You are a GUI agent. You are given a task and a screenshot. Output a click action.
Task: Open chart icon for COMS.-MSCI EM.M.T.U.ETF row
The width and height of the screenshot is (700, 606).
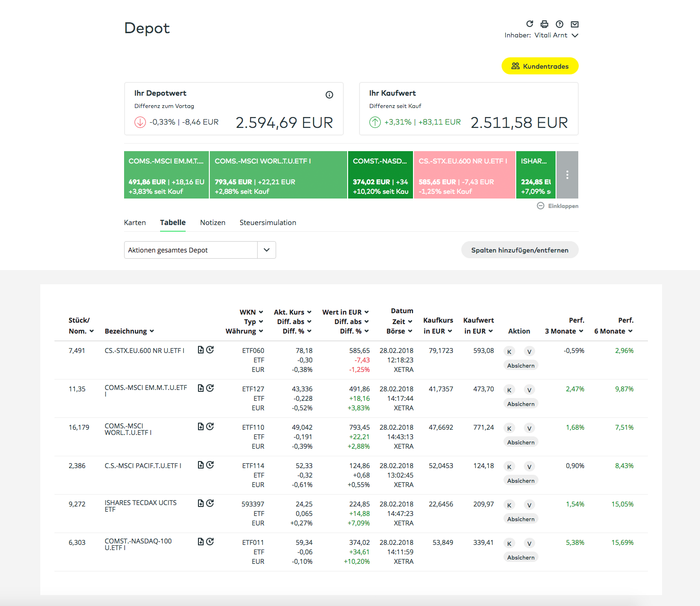click(x=210, y=388)
